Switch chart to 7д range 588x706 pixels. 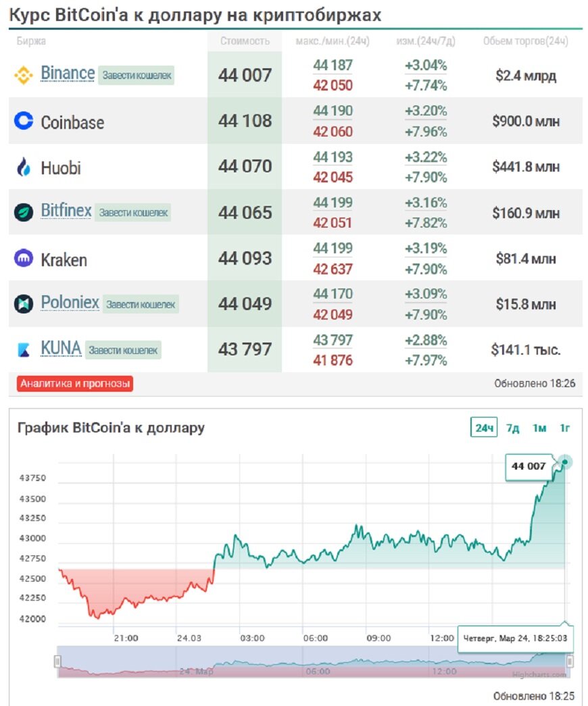coord(513,428)
